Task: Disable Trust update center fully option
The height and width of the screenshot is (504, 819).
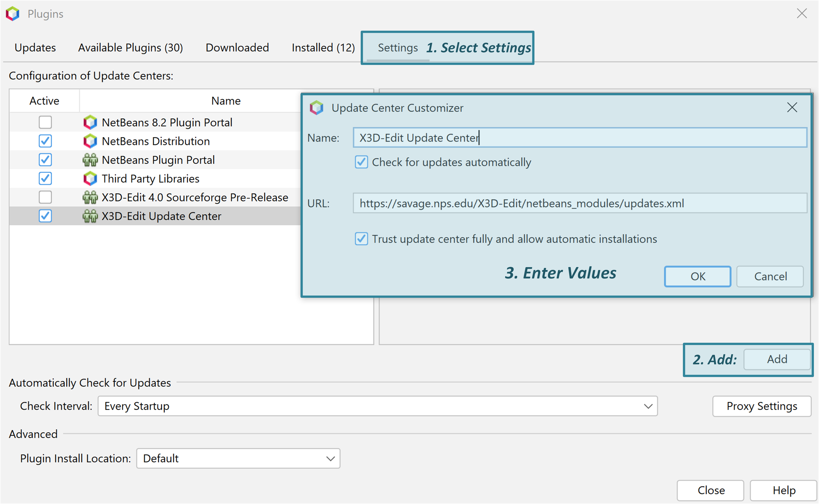Action: [x=361, y=239]
